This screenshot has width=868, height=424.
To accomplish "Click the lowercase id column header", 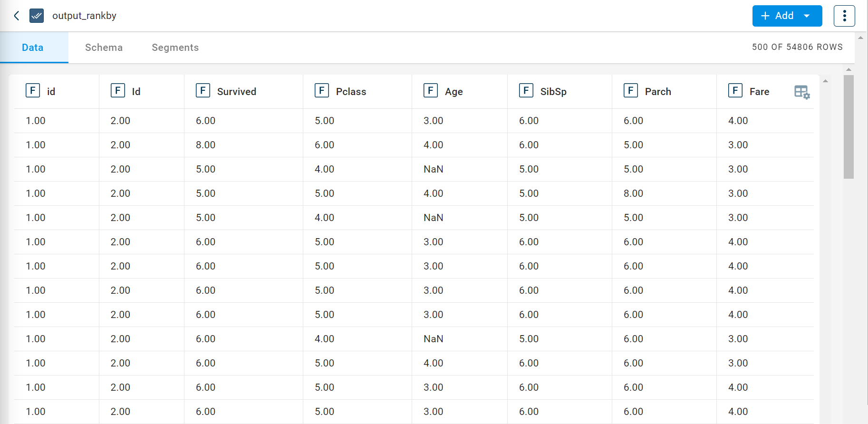I will (51, 92).
